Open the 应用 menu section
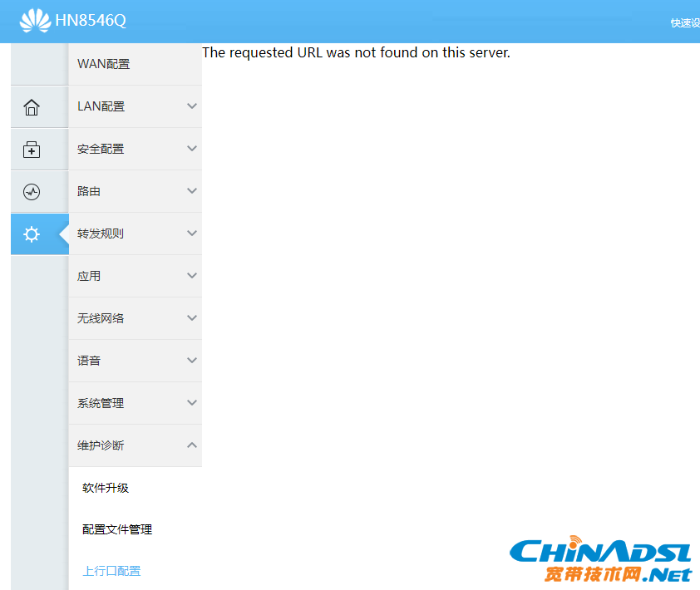700x590 pixels. (x=136, y=276)
